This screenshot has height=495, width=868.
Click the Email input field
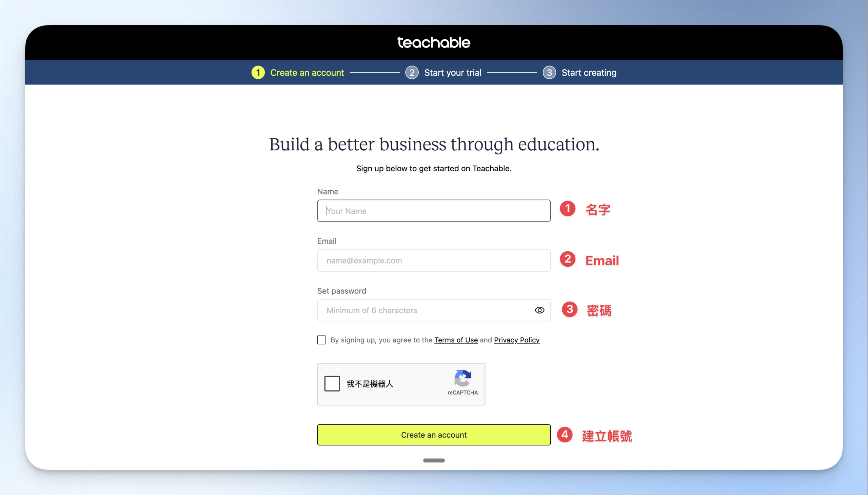(x=434, y=261)
